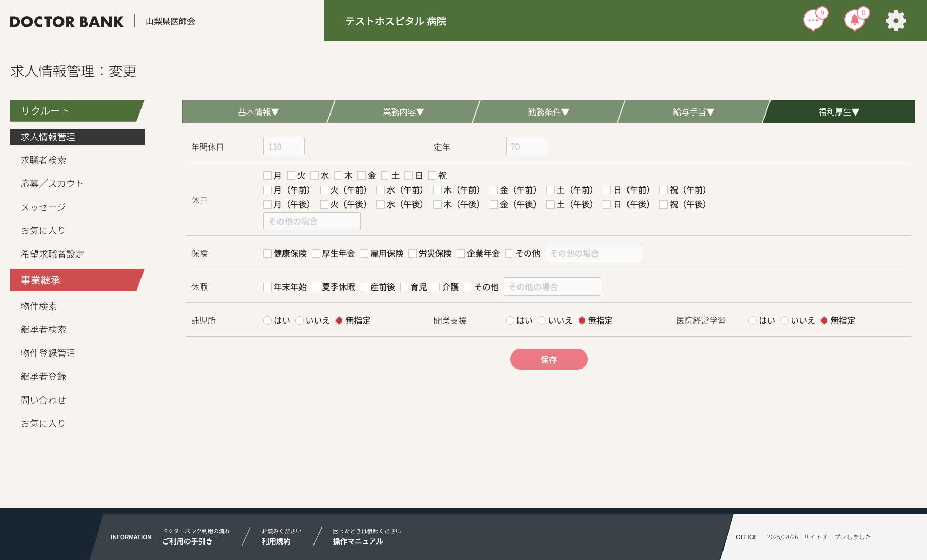Viewport: 927px width, 560px height.
Task: Expand the 業務内容 section tab
Action: pos(403,112)
